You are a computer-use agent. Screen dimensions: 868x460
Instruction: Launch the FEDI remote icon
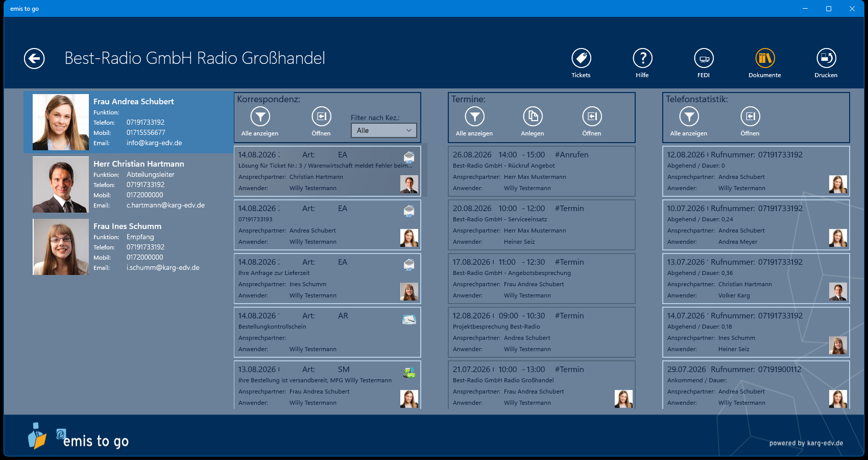point(704,58)
